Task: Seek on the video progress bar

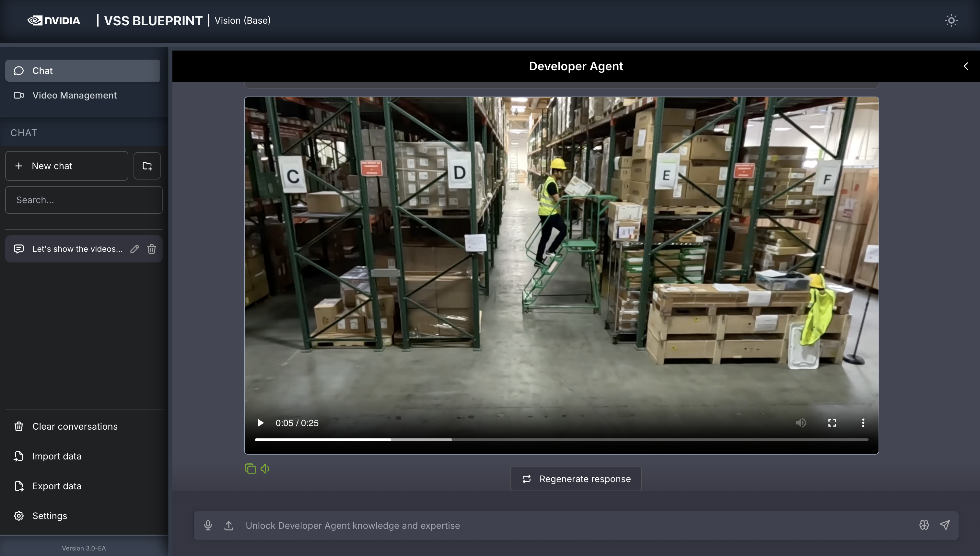Action: [x=561, y=440]
